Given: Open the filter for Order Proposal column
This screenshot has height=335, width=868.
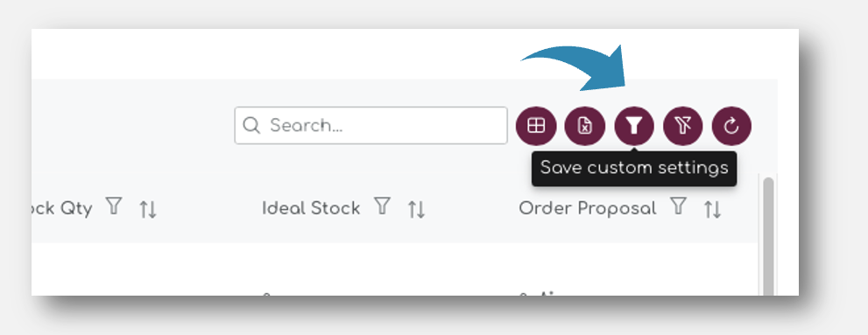Looking at the screenshot, I should tap(678, 206).
